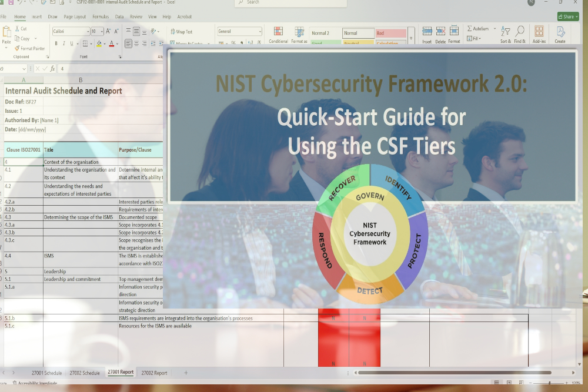Switch to the Review ribbon tab
Viewport: 588px width, 392px height.
pyautogui.click(x=136, y=17)
